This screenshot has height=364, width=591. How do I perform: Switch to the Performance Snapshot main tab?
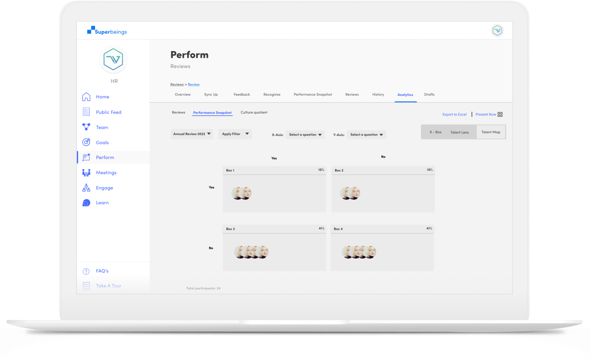tap(313, 94)
